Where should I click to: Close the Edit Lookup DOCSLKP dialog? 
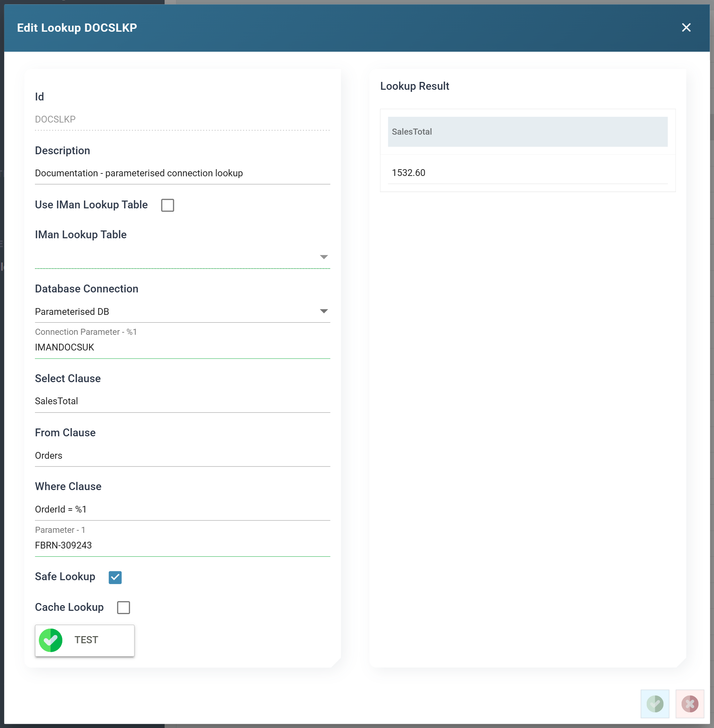686,28
